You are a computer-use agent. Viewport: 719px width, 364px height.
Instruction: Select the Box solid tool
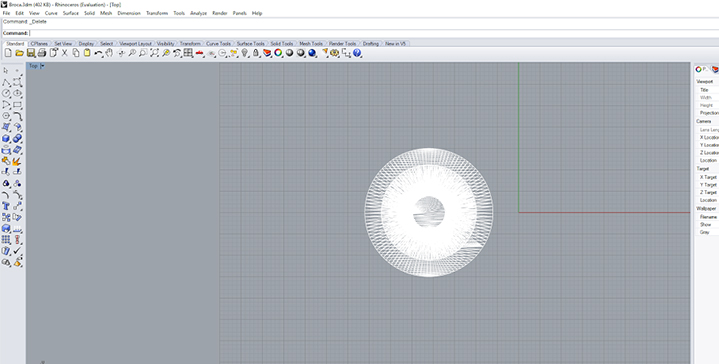[x=6, y=138]
